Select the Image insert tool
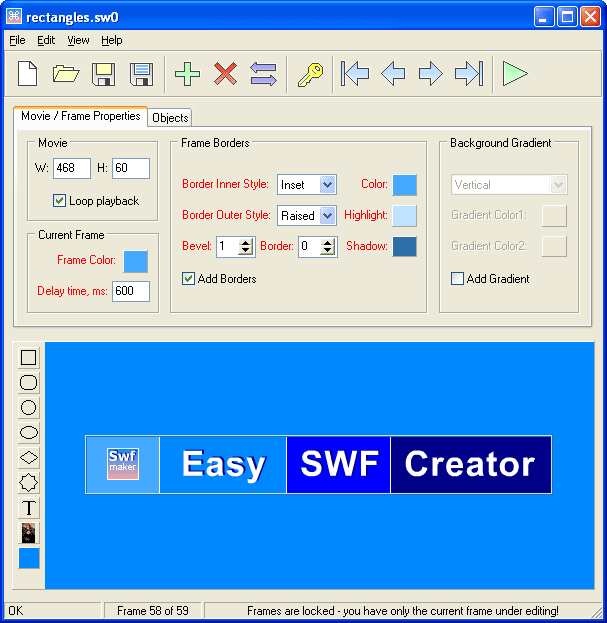Viewport: 607px width, 623px height. (29, 533)
